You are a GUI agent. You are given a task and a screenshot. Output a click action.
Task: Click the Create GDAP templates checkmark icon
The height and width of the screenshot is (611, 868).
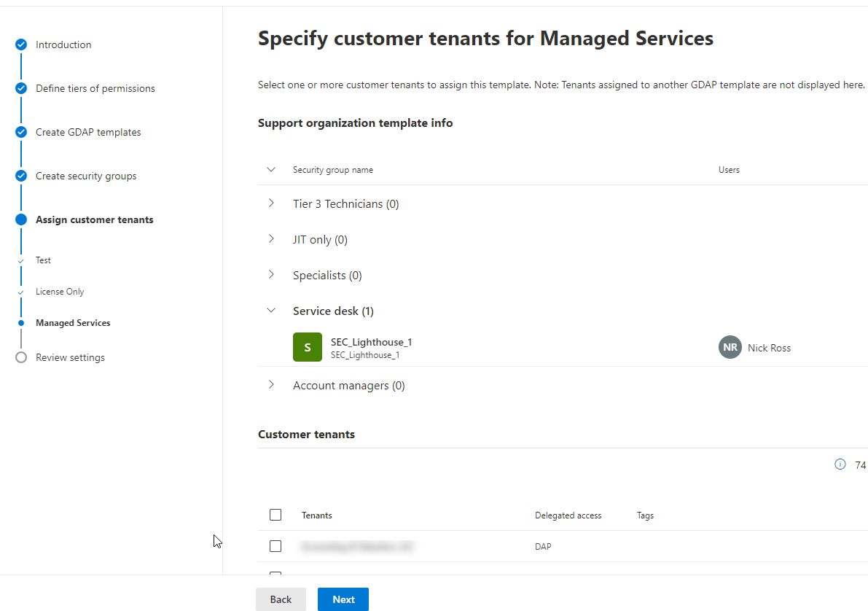click(21, 132)
